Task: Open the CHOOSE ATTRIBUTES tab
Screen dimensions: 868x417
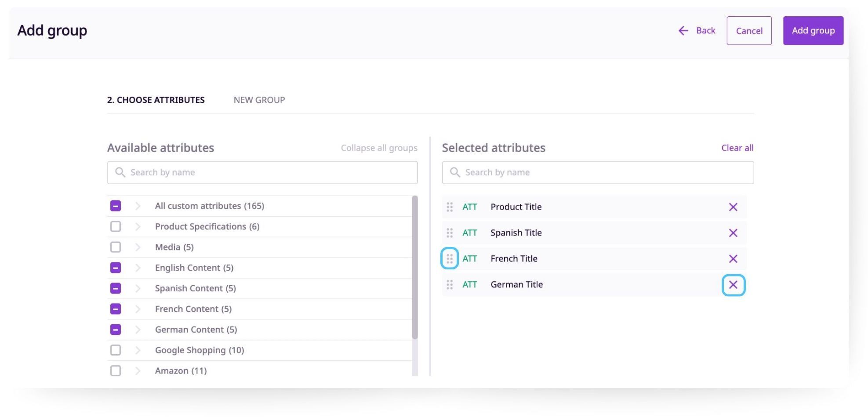Action: coord(156,100)
